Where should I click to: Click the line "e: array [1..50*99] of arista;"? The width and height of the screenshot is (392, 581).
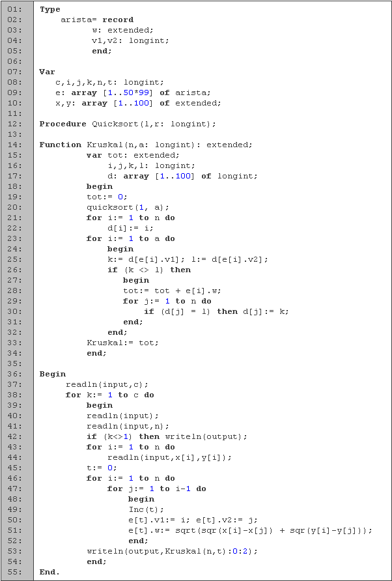(x=133, y=92)
